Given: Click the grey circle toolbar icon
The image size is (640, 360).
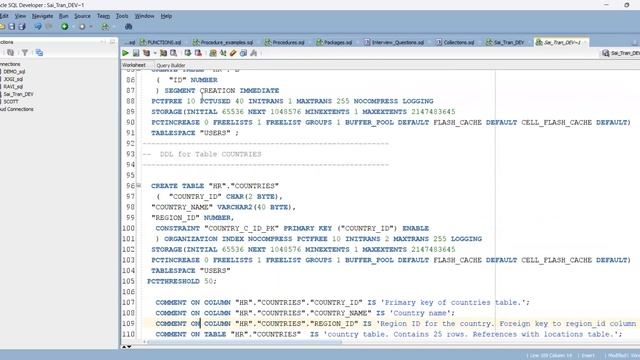Looking at the screenshot, I should pyautogui.click(x=82, y=27).
